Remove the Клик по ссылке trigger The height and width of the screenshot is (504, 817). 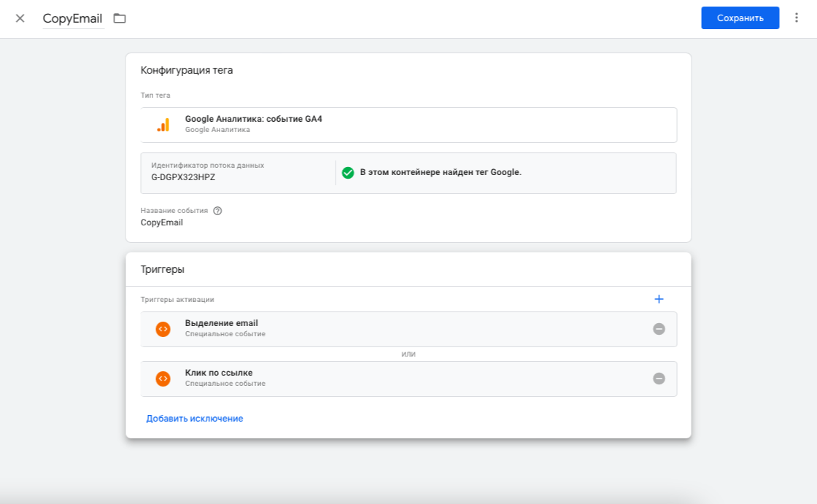[659, 379]
